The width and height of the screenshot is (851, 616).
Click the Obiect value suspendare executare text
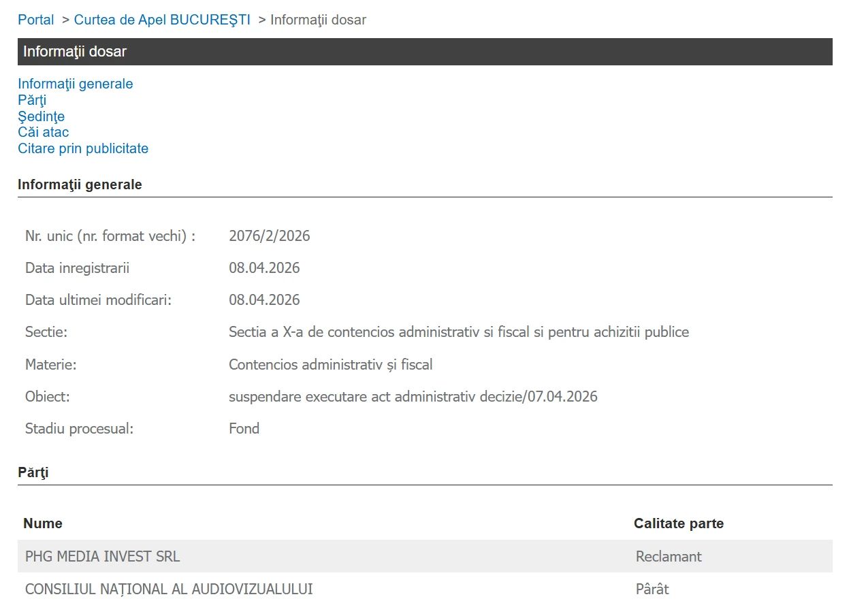click(x=413, y=397)
